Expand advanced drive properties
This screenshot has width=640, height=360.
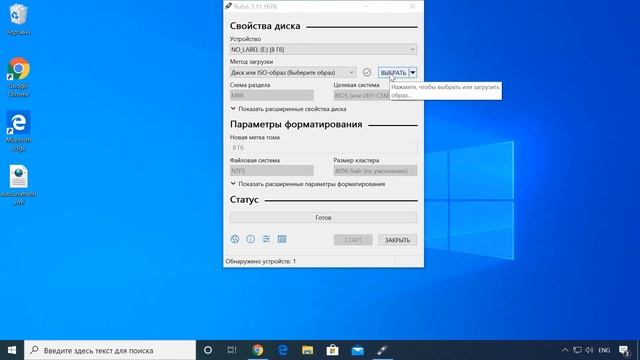click(x=288, y=109)
